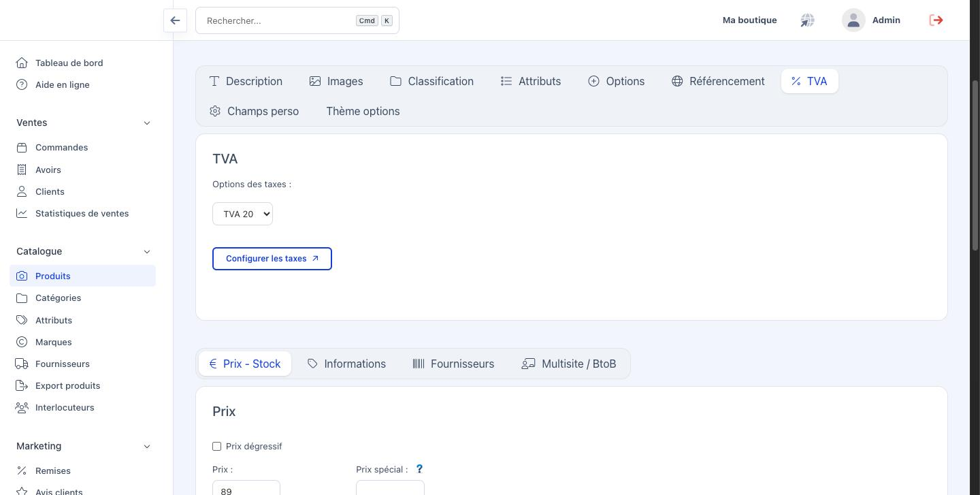The height and width of the screenshot is (495, 980).
Task: Switch to the Images tab
Action: pos(336,81)
